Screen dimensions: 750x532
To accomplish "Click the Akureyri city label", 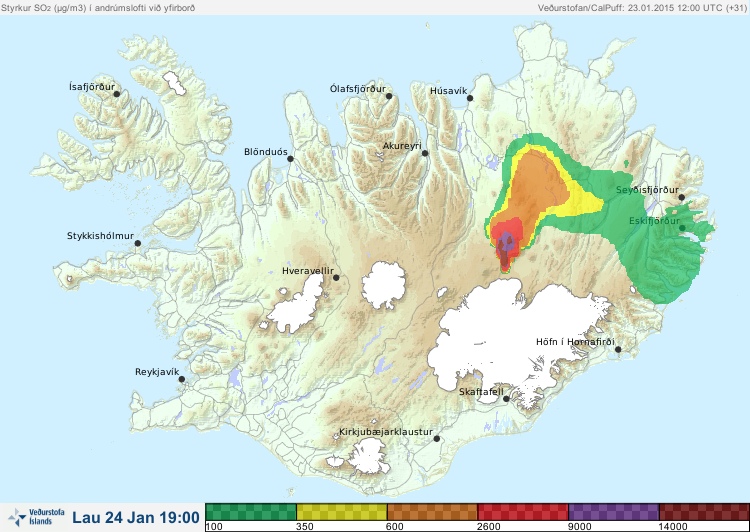I will pos(402,146).
